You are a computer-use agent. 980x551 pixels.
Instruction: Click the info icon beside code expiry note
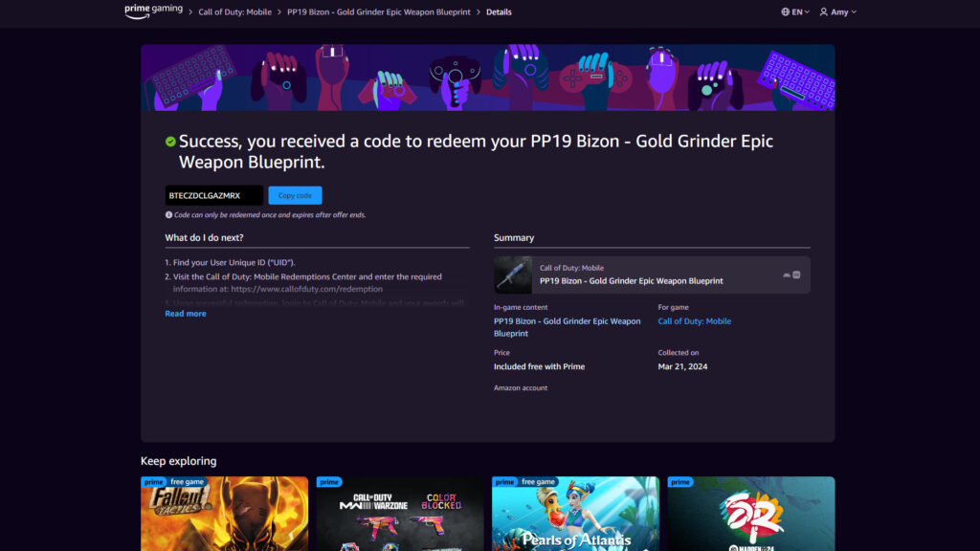tap(168, 215)
